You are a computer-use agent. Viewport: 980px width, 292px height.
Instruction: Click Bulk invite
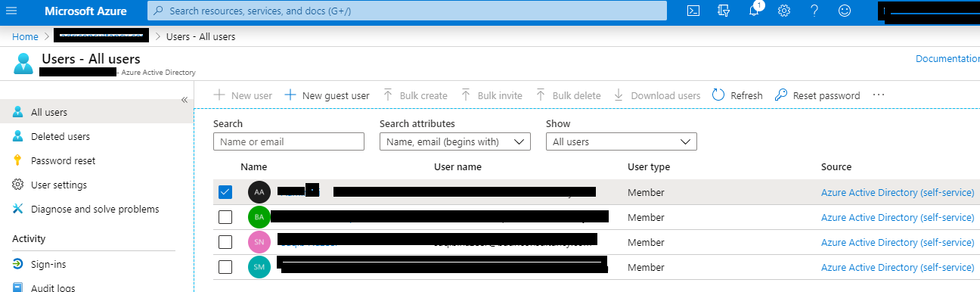point(491,95)
